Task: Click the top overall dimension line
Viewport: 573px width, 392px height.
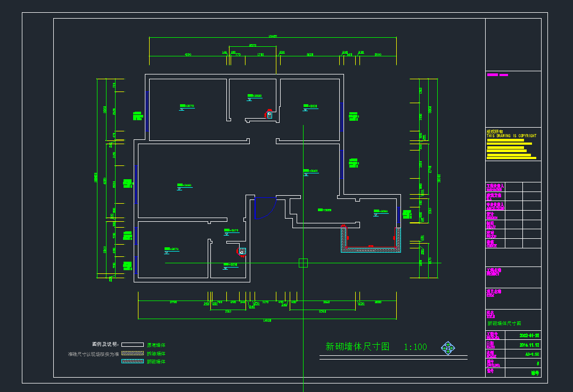Action: 273,38
